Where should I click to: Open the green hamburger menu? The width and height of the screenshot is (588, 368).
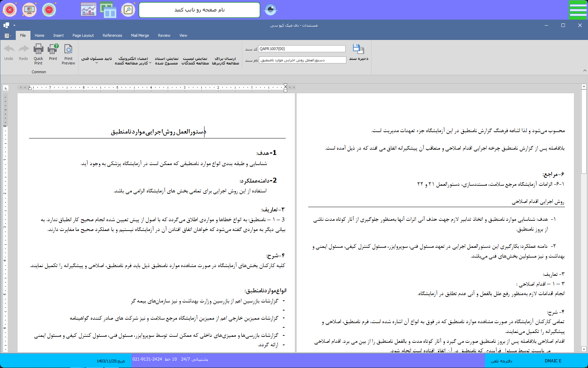coord(578,10)
